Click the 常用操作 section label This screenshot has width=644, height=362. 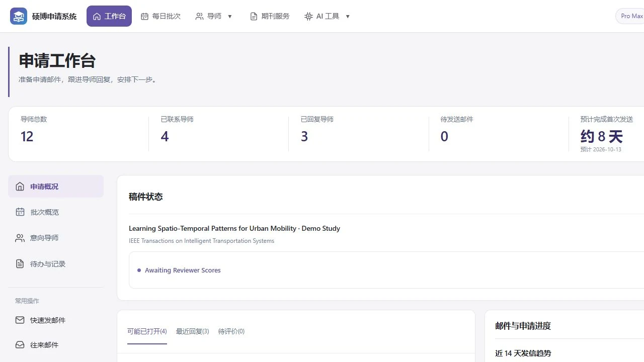pos(27,301)
